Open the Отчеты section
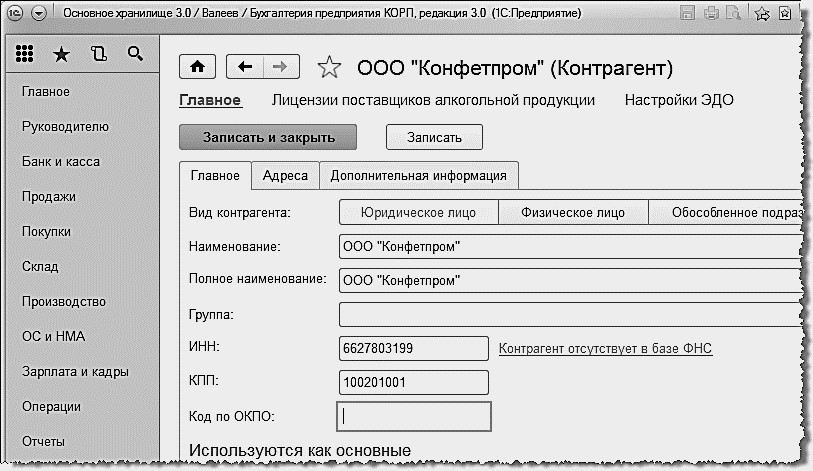 [44, 441]
